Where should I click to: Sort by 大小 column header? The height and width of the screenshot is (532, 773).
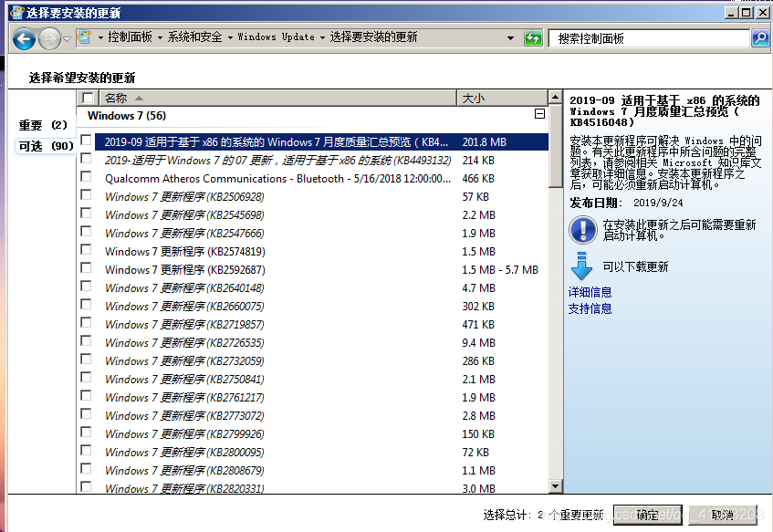(502, 99)
